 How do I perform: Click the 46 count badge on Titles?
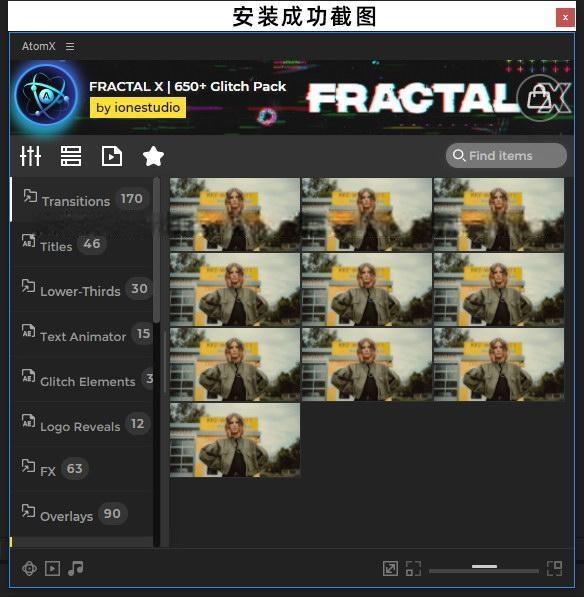[92, 244]
